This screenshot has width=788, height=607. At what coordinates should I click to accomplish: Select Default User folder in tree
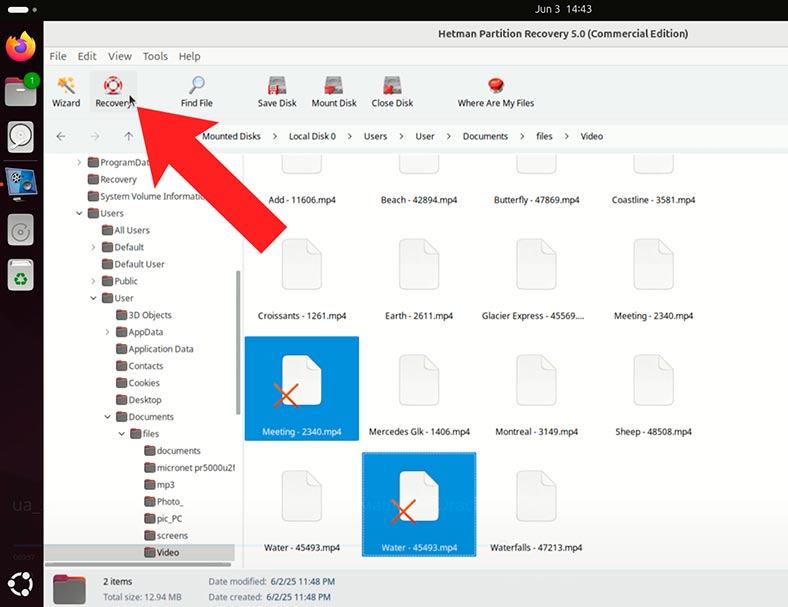133,264
